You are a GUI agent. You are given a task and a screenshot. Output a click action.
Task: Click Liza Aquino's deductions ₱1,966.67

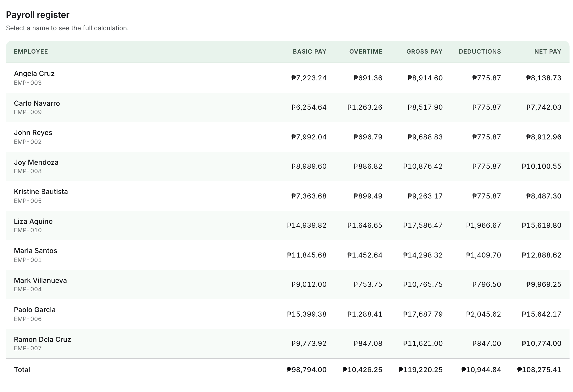483,226
